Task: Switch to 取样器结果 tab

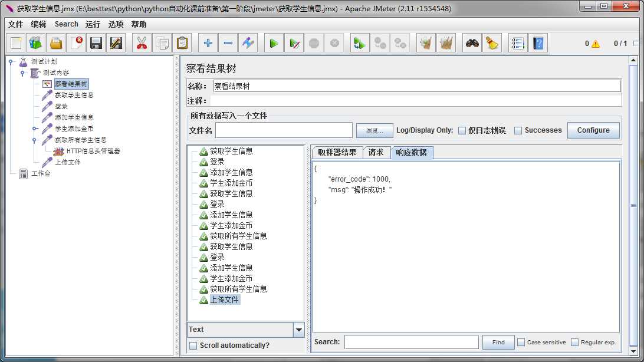Action: [x=337, y=152]
